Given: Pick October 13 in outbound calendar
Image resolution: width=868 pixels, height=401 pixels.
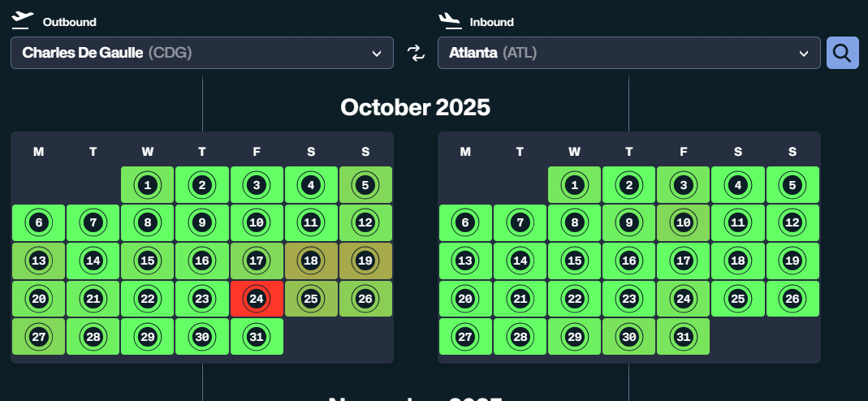Looking at the screenshot, I should [x=38, y=261].
